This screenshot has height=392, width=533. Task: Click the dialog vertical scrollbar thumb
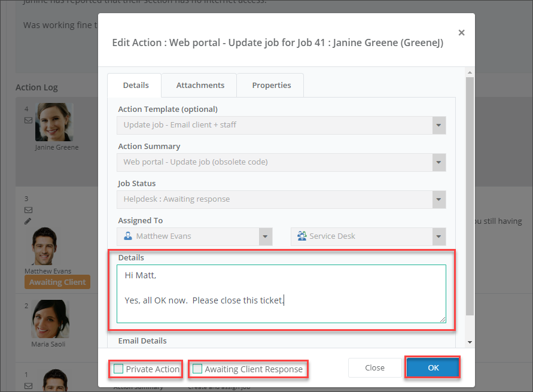[470, 196]
